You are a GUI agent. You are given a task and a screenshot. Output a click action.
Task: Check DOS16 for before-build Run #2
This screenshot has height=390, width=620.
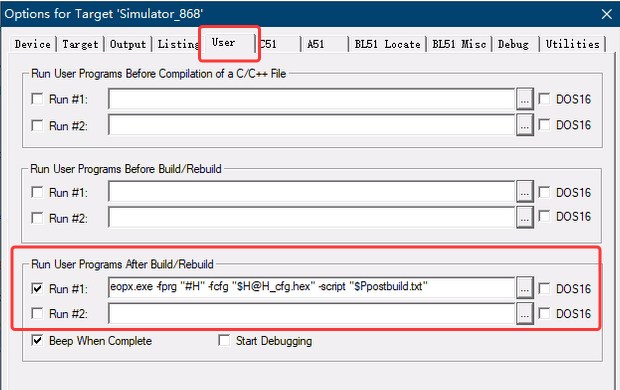[x=544, y=216]
